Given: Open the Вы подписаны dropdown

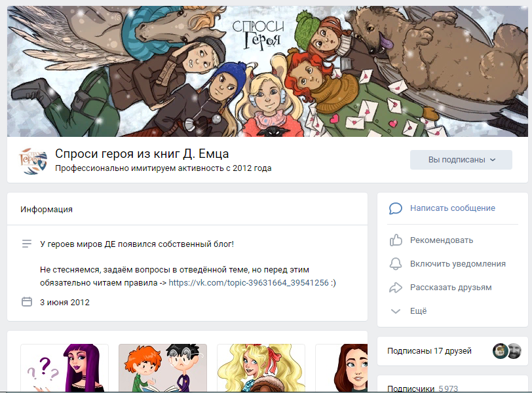Looking at the screenshot, I should point(461,160).
